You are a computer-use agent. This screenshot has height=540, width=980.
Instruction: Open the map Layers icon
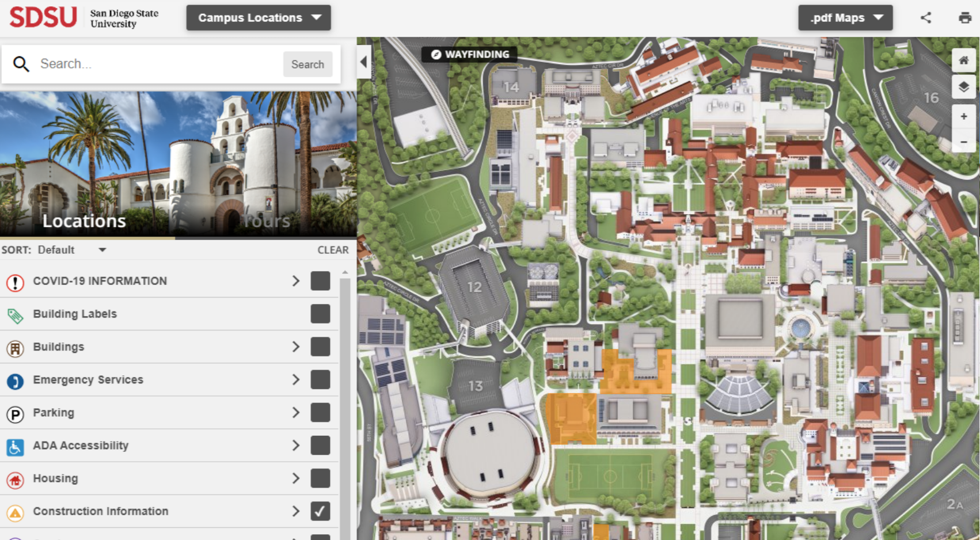963,87
